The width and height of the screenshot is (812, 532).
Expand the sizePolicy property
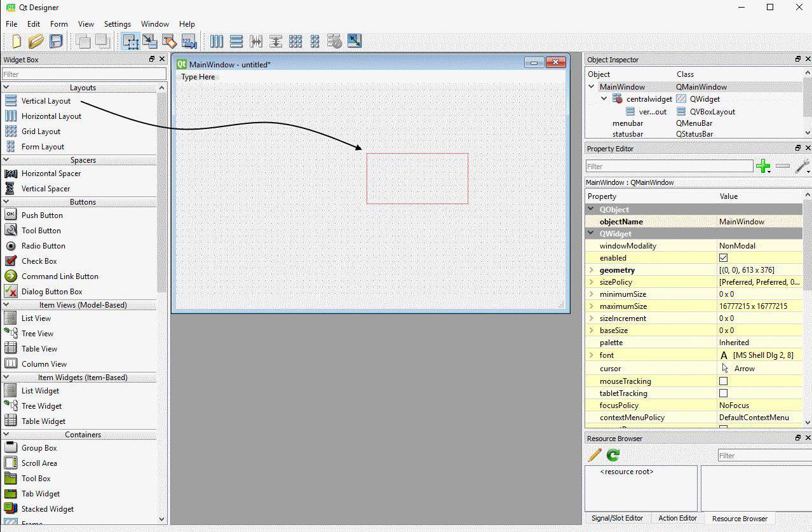[592, 282]
